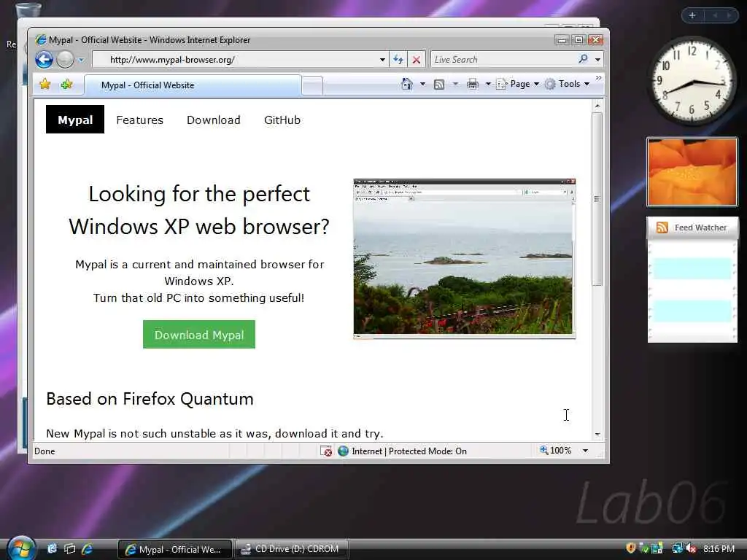Open the GitHub nav link
Image resolution: width=747 pixels, height=560 pixels.
point(282,120)
